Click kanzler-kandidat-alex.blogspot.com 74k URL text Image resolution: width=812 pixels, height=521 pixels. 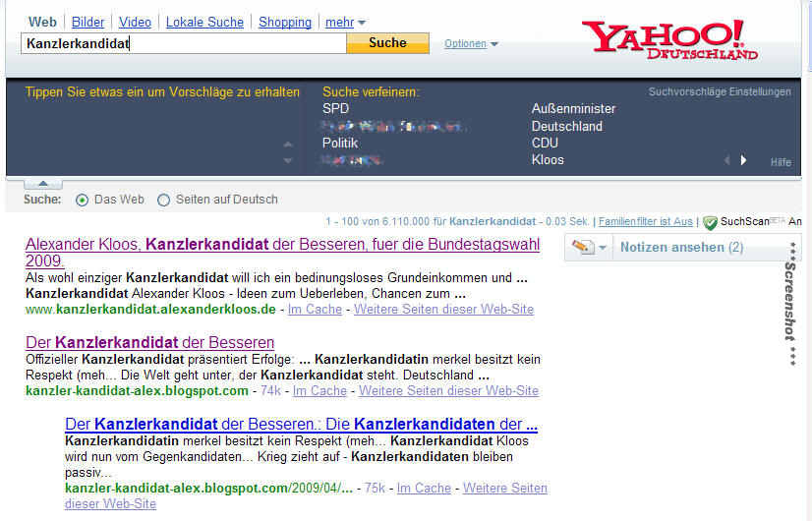coord(137,391)
